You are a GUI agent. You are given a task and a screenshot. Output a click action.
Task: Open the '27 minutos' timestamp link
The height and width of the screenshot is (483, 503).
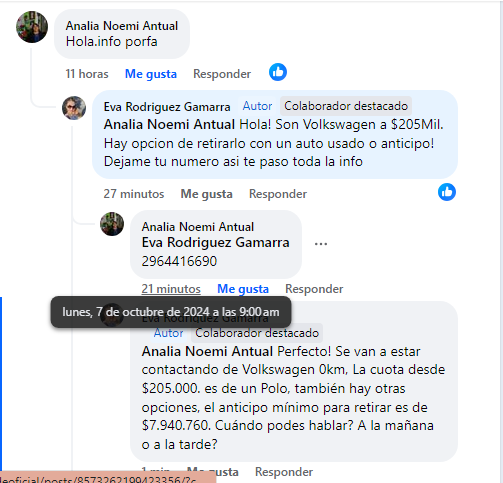[134, 194]
